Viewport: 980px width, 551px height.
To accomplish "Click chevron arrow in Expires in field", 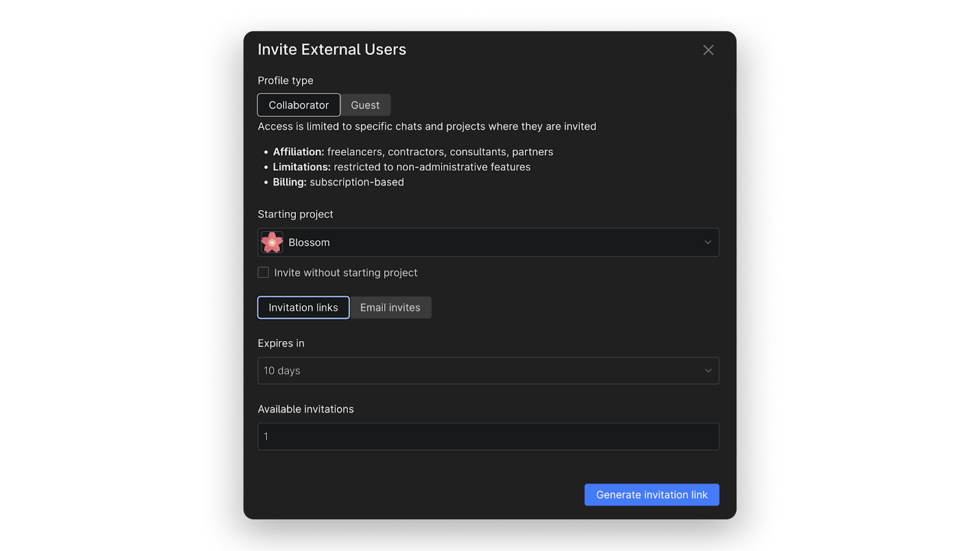I will (x=708, y=370).
